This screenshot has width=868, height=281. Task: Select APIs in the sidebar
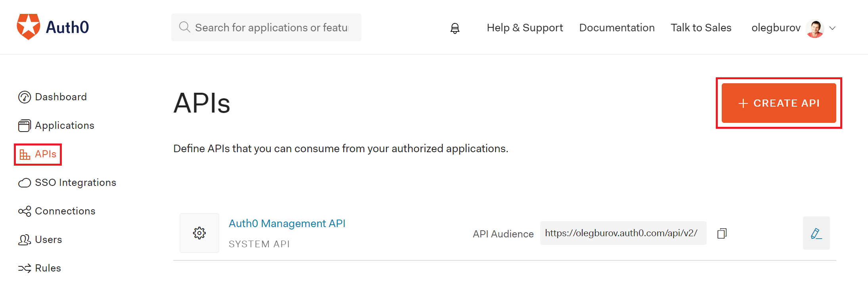(x=45, y=154)
